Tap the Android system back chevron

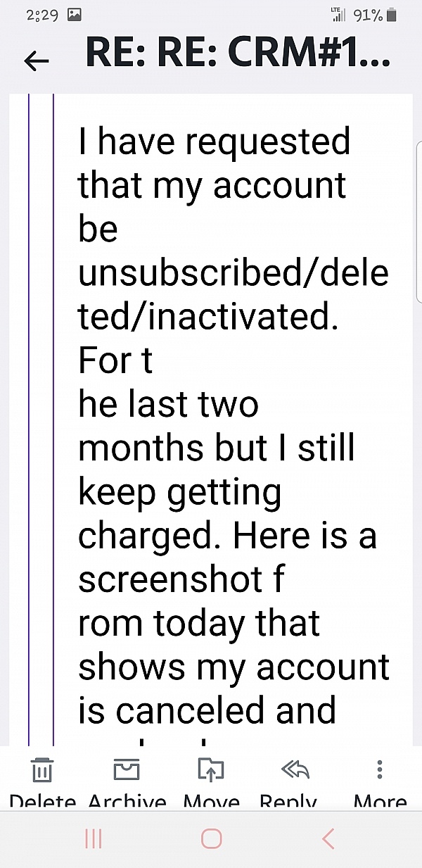pyautogui.click(x=328, y=838)
